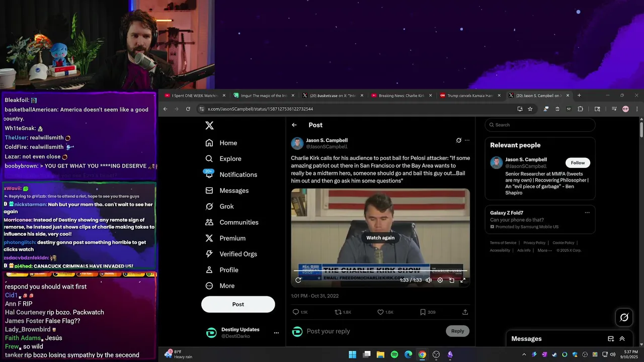Open the floating Grok button
This screenshot has width=644, height=362.
(624, 317)
